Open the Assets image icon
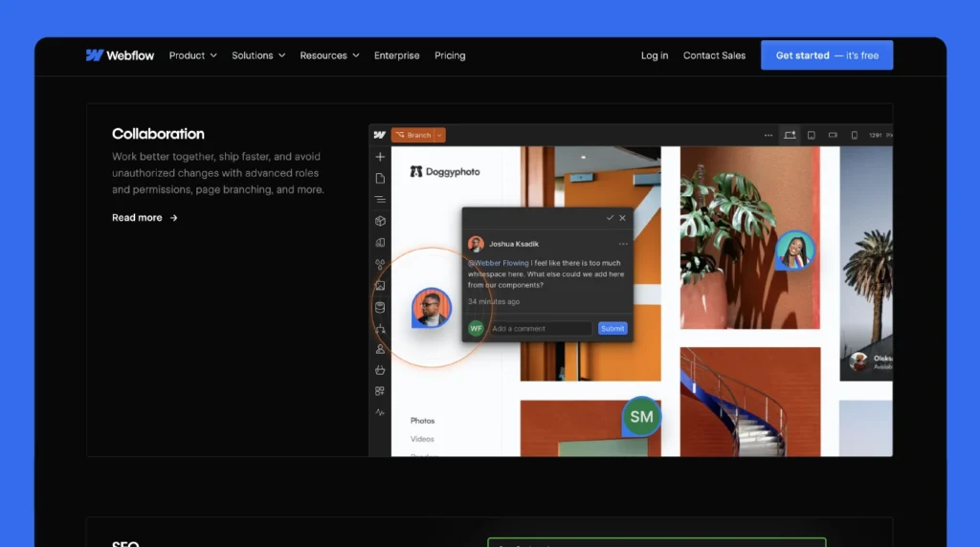 [380, 285]
